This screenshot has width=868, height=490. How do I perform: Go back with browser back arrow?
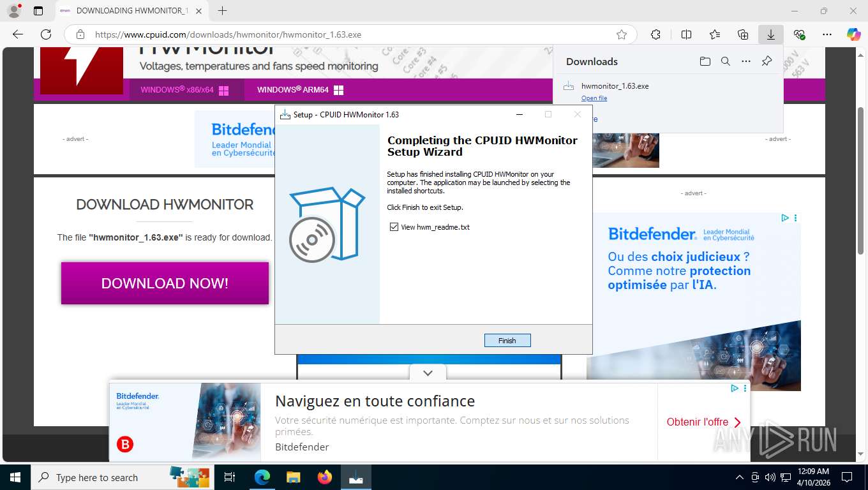click(x=18, y=34)
